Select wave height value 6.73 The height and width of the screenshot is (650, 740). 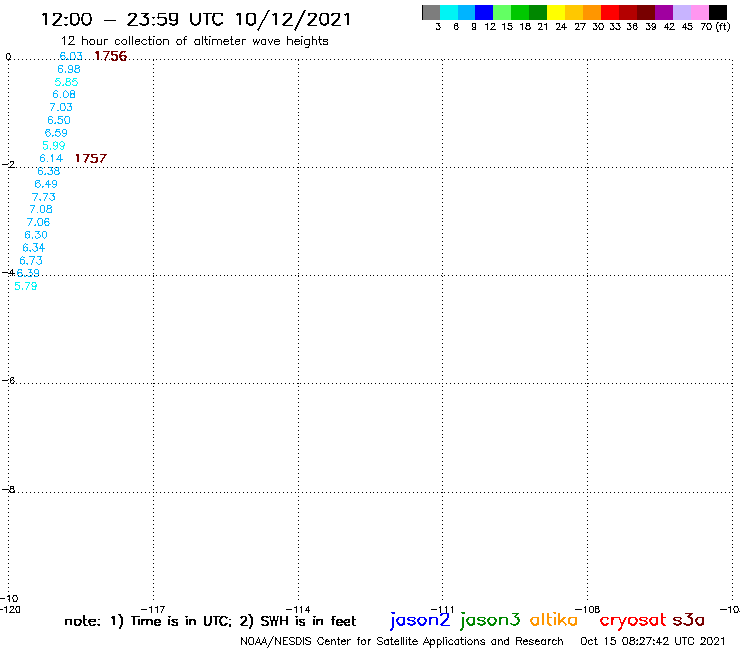[x=31, y=261]
